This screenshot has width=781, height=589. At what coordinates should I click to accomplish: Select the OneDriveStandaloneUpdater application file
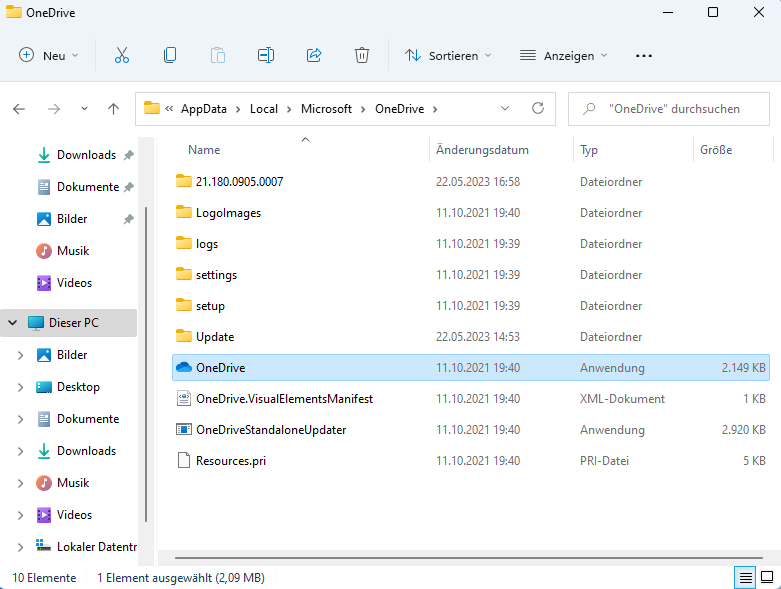(271, 430)
